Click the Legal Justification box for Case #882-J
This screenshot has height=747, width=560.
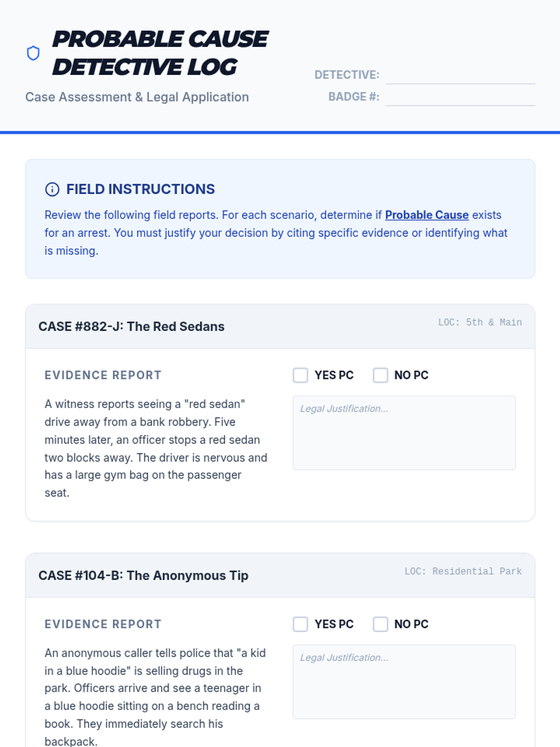[404, 433]
